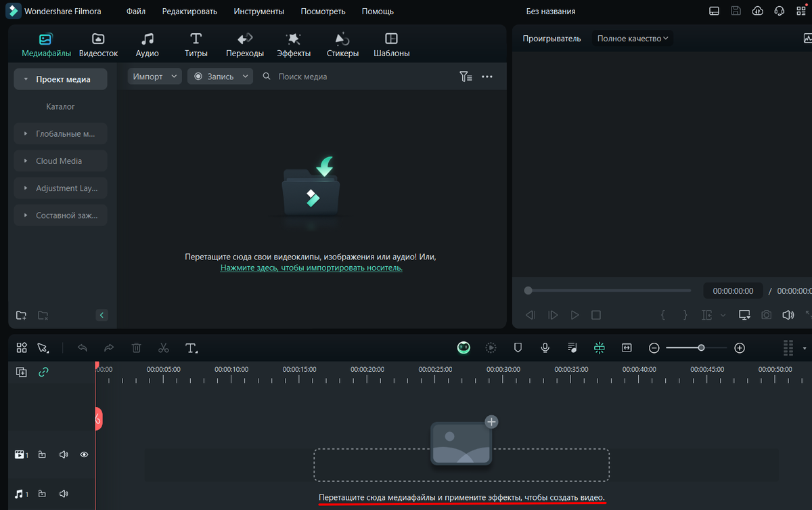Click the Undo arrow in timeline toolbar

click(x=83, y=347)
